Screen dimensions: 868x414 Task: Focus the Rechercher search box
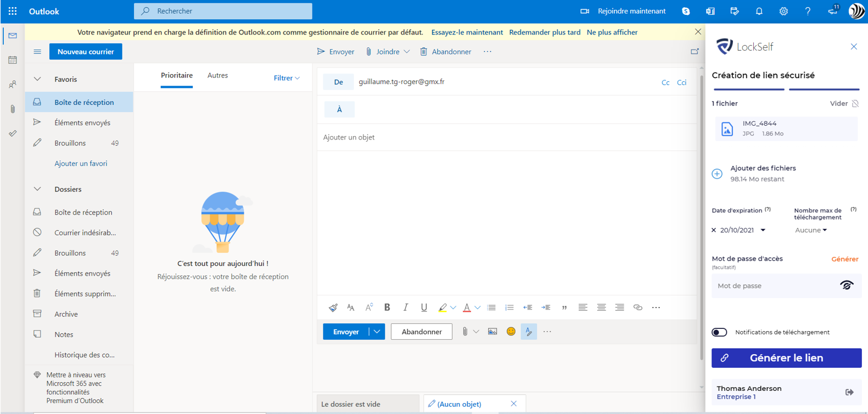coord(223,11)
